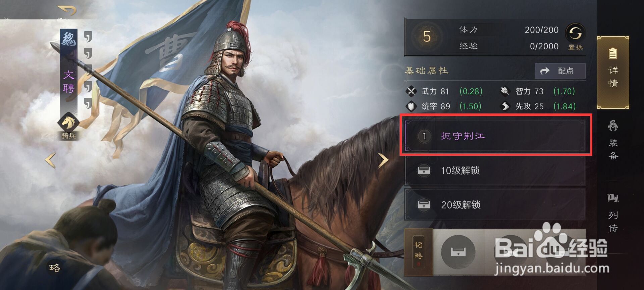Viewport: 644px width, 290px height.
Task: Click the 配点 allocate points button
Action: coord(560,71)
